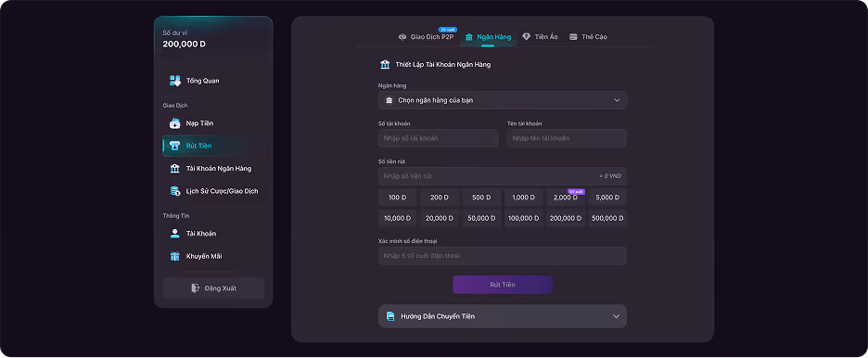Viewport: 868px width, 358px height.
Task: Choose the 500,000 D amount chip
Action: (607, 219)
